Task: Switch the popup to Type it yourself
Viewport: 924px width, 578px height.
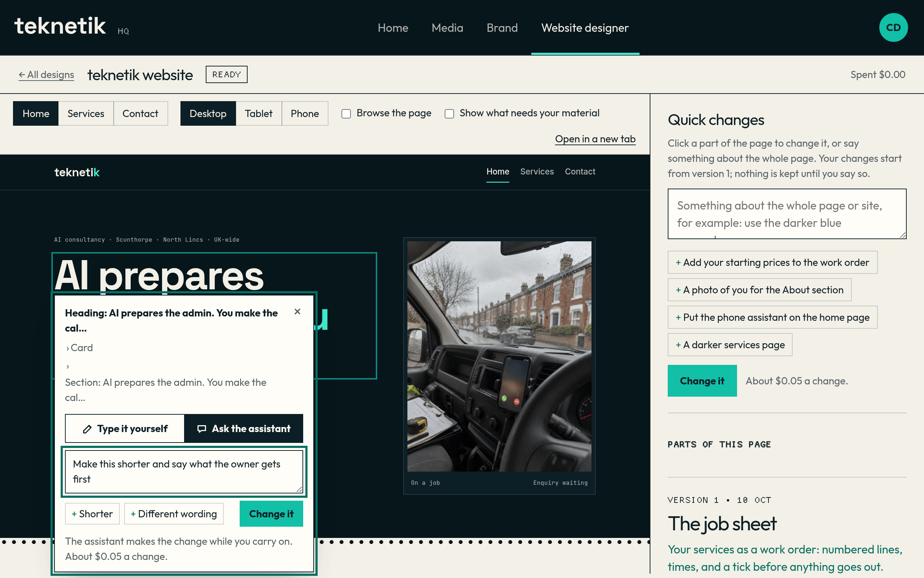Action: [125, 428]
